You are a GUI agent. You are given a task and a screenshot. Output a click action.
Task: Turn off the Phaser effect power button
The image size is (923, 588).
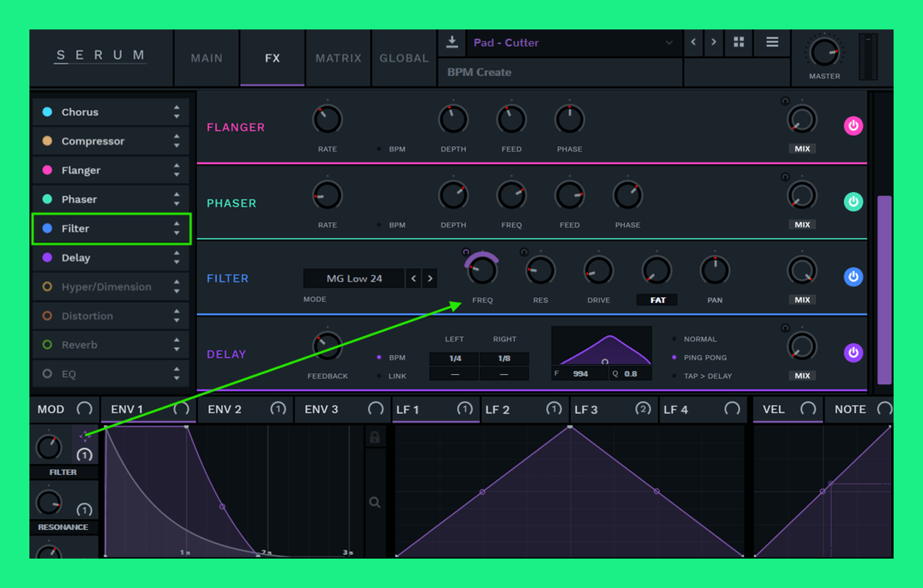(x=852, y=201)
